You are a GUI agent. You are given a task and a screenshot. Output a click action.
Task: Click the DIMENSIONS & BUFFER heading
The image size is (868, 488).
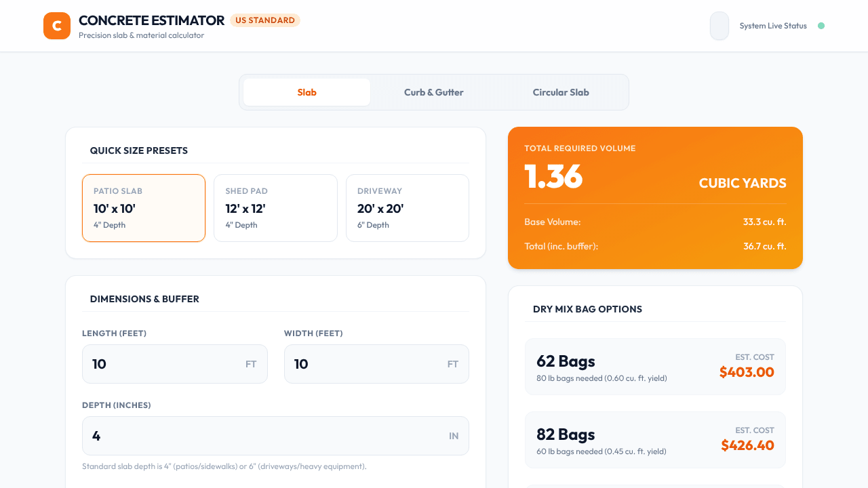(144, 299)
